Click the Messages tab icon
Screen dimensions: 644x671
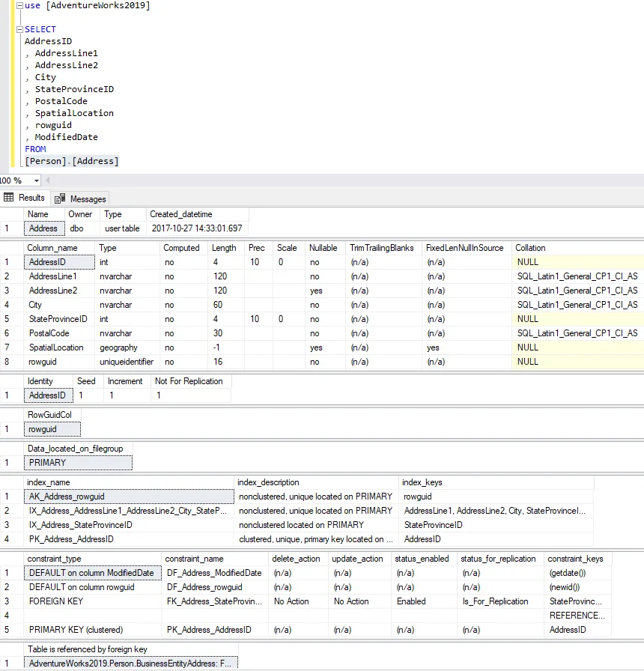60,198
